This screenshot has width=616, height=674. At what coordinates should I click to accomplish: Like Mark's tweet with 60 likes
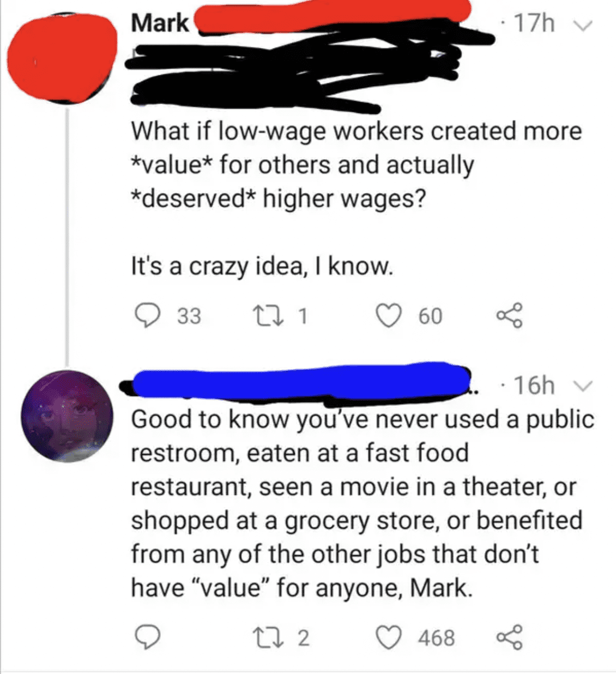[x=389, y=316]
